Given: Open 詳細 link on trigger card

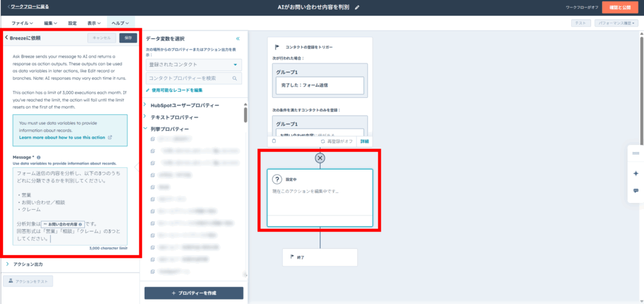Looking at the screenshot, I should pyautogui.click(x=365, y=141).
